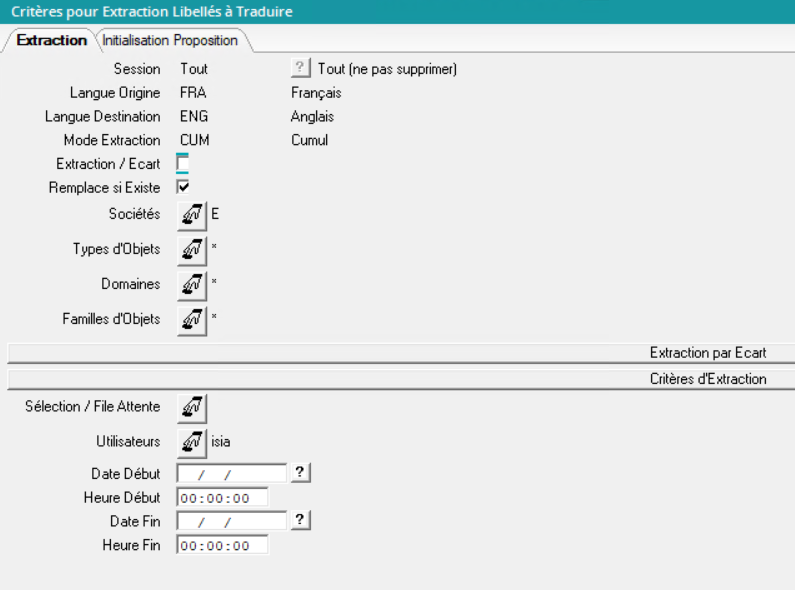Open the Date Fin calendar help button
Viewport: 795px width, 590px height.
coord(300,520)
